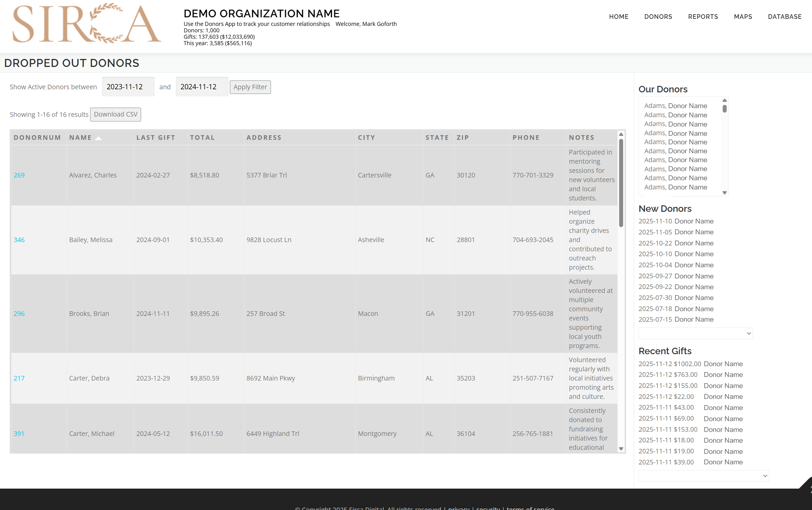Click the SIRCA logo
812x510 pixels.
click(x=87, y=24)
